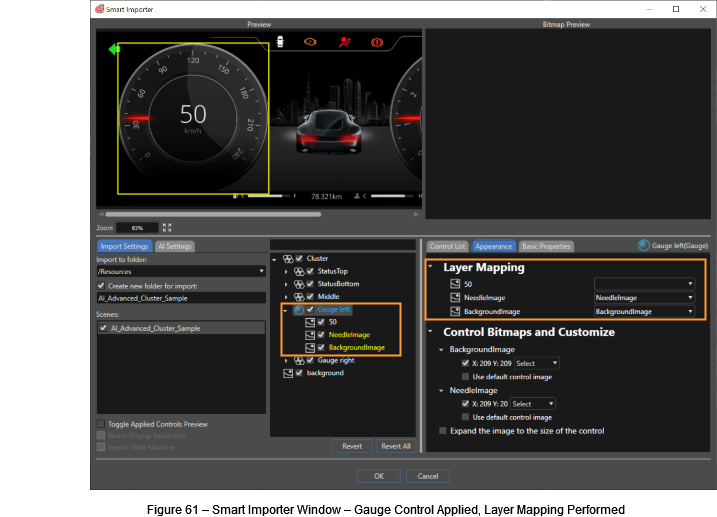
Task: Click the background image layer icon
Action: pyautogui.click(x=288, y=373)
